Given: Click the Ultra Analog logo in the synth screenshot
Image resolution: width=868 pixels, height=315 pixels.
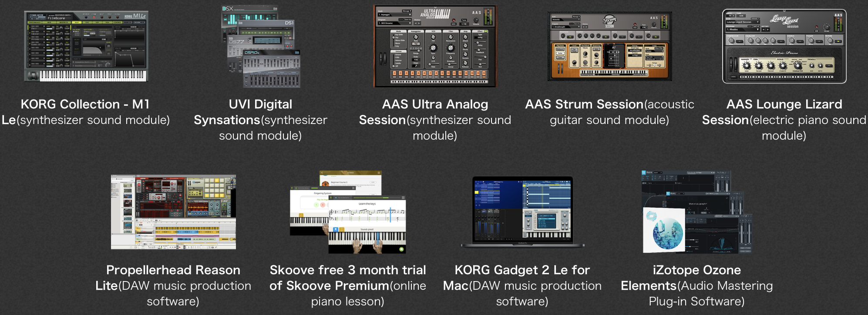Looking at the screenshot, I should click(x=435, y=14).
